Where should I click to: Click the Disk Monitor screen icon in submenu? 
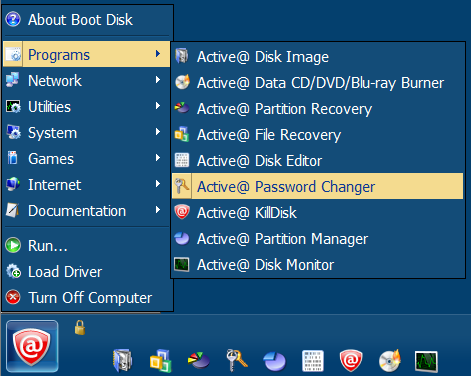pos(182,264)
